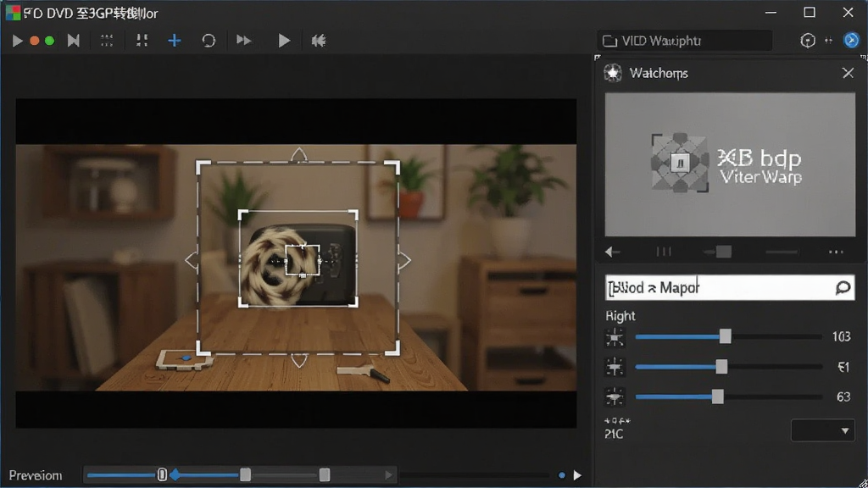Click the four-dot split icon in toolbar

tap(142, 41)
